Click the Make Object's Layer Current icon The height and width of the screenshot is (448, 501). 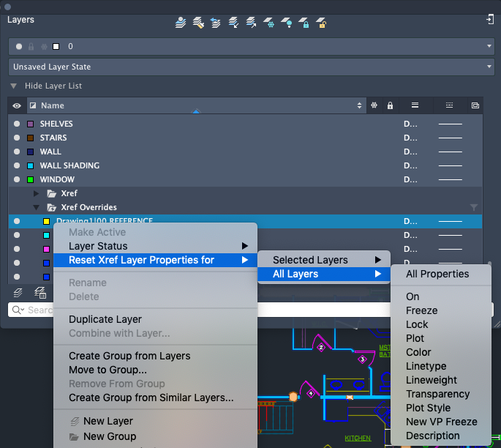pos(181,23)
